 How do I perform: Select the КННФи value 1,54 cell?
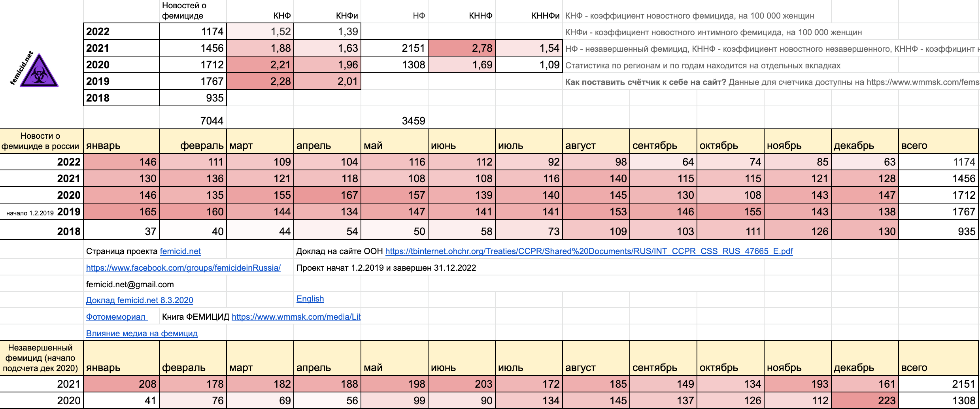pos(529,48)
